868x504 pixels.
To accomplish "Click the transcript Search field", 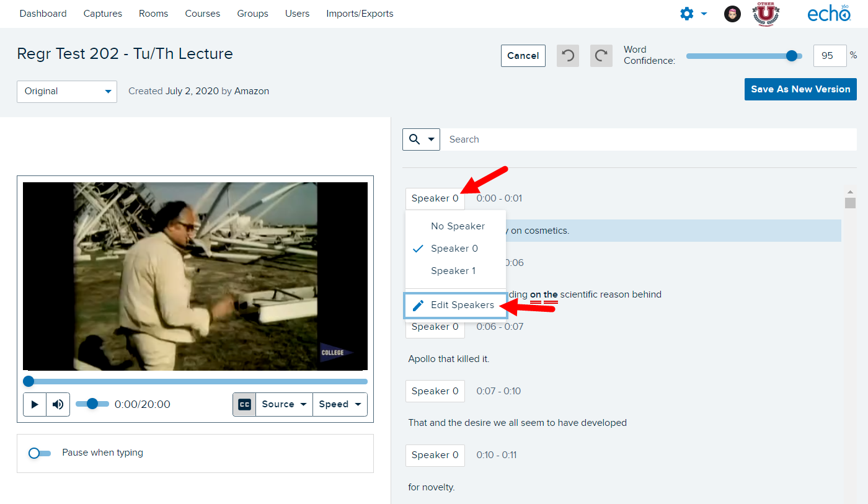I will coord(648,139).
